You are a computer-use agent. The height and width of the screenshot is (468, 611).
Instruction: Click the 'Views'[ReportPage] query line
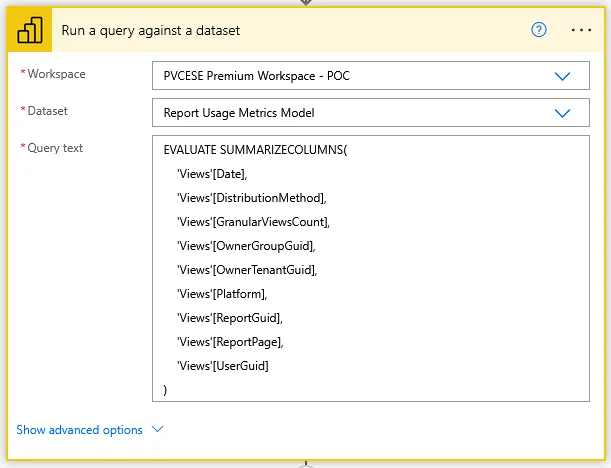(230, 342)
